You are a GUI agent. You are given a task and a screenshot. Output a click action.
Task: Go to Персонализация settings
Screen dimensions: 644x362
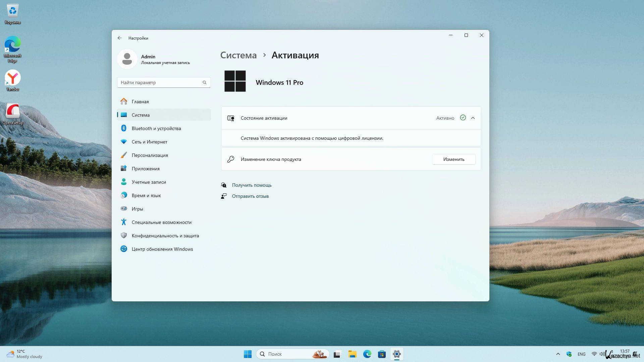point(150,155)
